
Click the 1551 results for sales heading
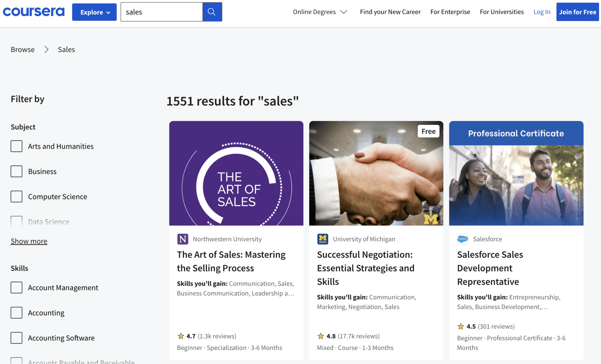[x=232, y=101]
